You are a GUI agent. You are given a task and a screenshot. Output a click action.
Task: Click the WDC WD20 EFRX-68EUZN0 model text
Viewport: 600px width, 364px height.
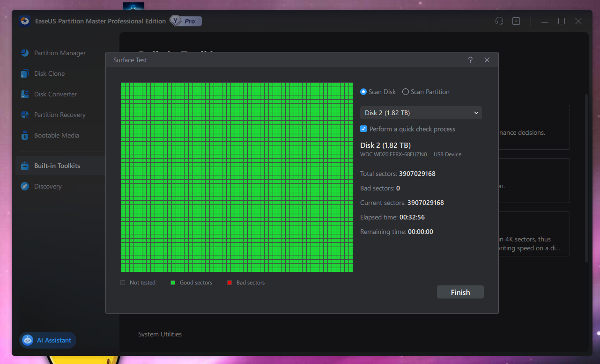point(394,154)
